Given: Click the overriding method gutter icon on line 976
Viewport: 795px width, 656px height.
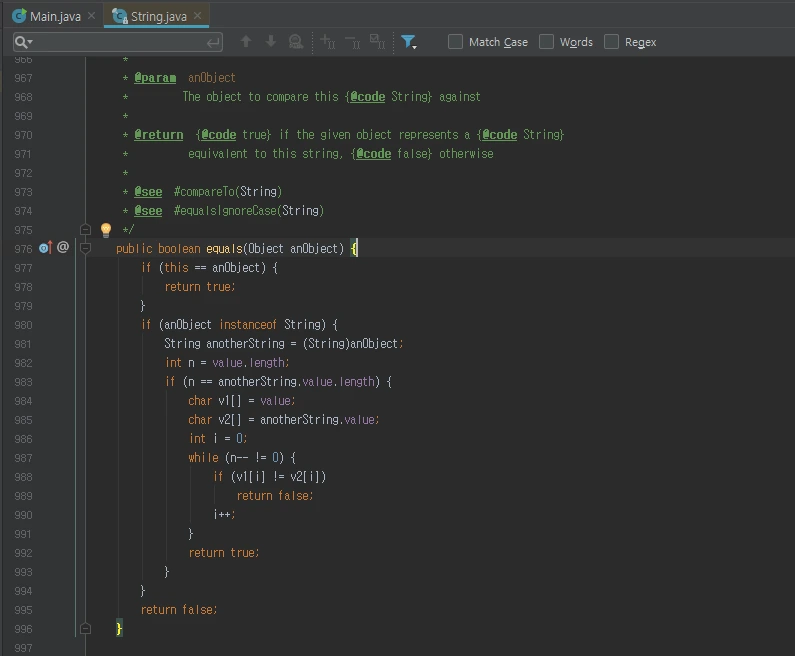Looking at the screenshot, I should (44, 247).
